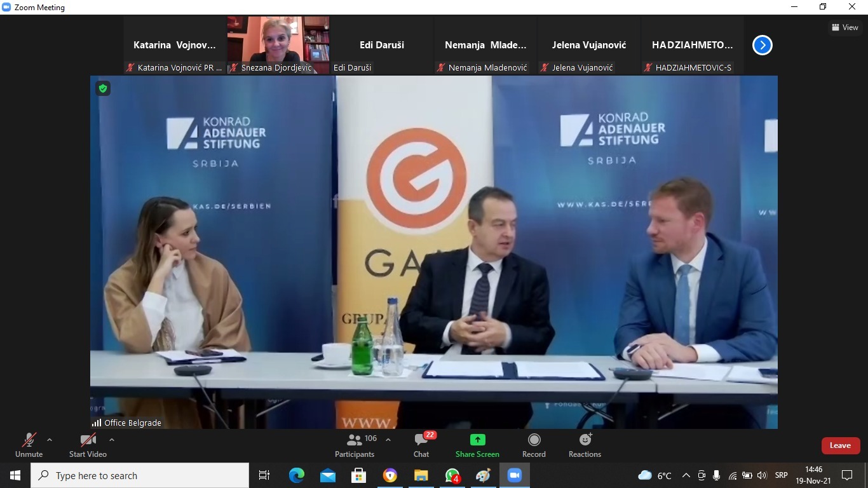Open the weather widget showing 6°C

[x=655, y=475]
